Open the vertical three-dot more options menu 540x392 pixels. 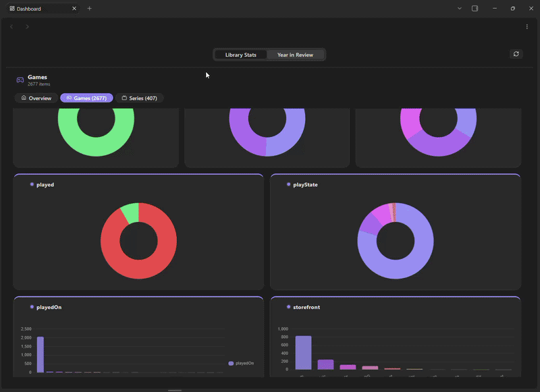(526, 26)
